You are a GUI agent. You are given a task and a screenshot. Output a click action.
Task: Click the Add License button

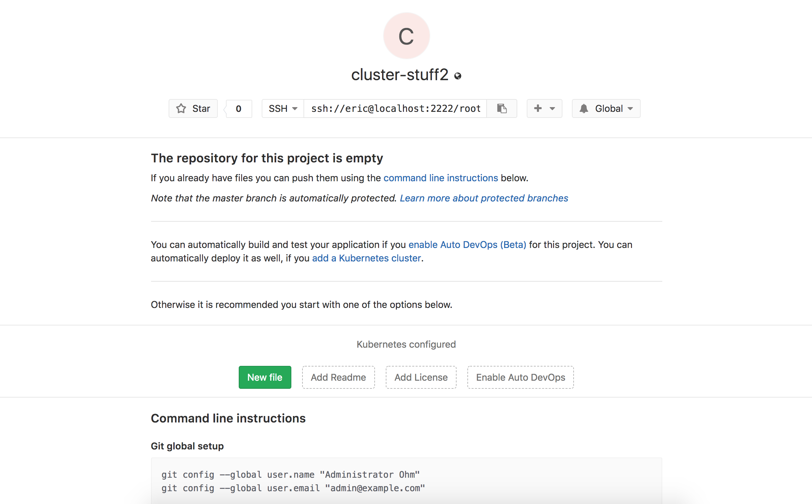coord(421,377)
